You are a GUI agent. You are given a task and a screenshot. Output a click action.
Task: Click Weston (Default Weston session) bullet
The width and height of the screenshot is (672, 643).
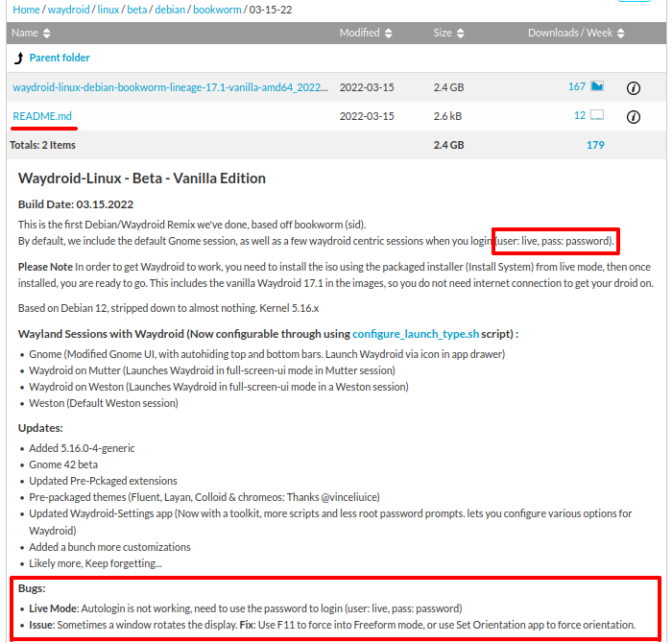pyautogui.click(x=103, y=403)
